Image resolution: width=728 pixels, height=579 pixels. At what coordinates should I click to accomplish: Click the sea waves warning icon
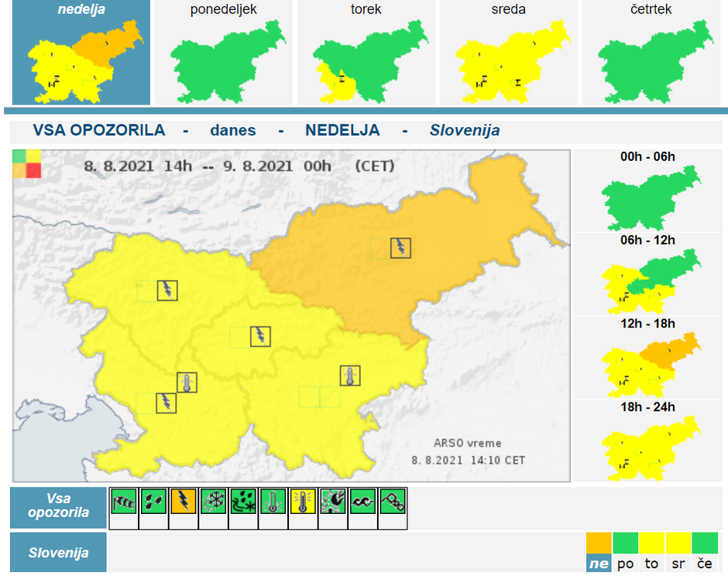tap(362, 507)
